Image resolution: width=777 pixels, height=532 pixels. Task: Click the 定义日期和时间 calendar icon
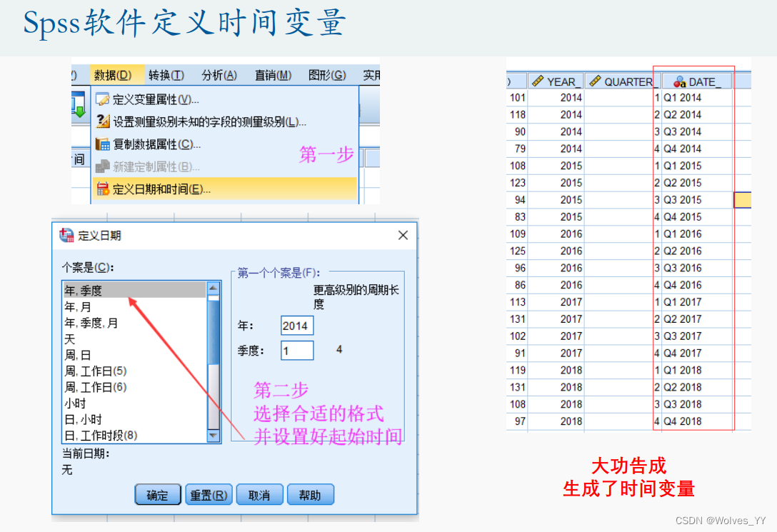(103, 189)
